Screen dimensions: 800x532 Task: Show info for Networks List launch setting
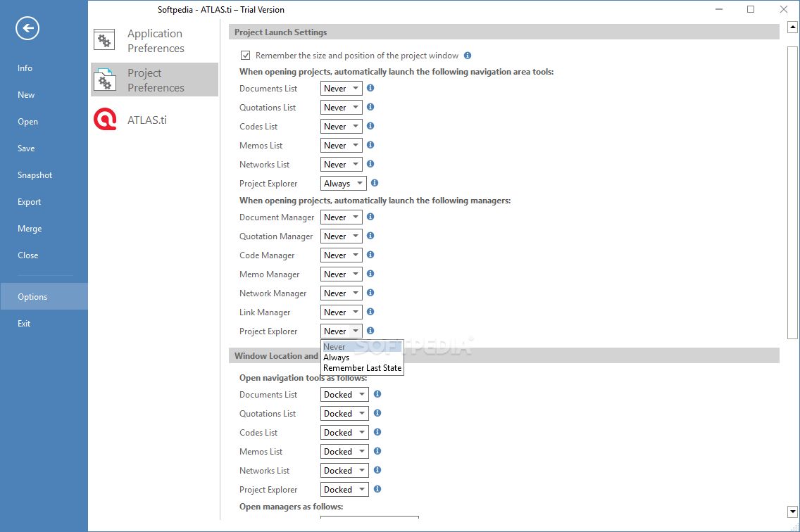(x=370, y=164)
